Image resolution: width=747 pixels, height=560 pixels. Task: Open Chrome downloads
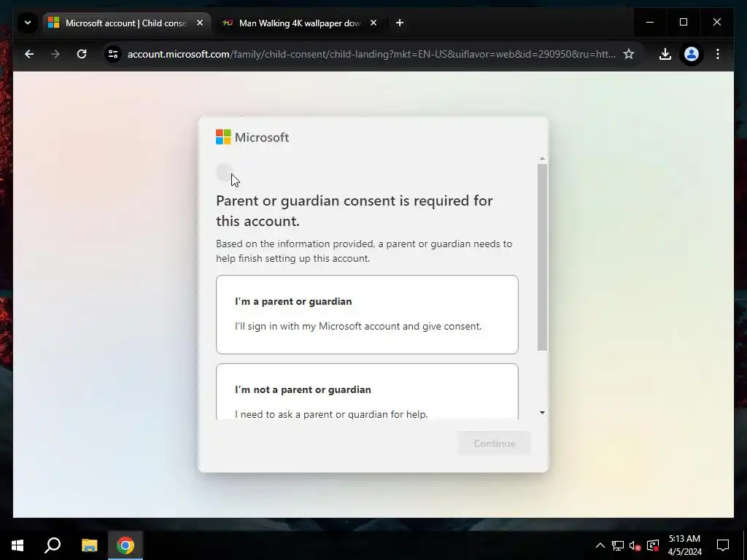665,54
